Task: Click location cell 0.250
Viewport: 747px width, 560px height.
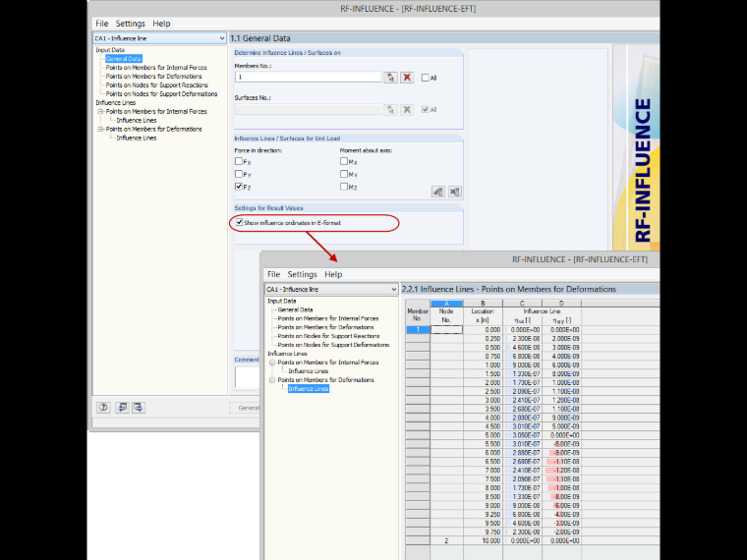Action: point(483,339)
